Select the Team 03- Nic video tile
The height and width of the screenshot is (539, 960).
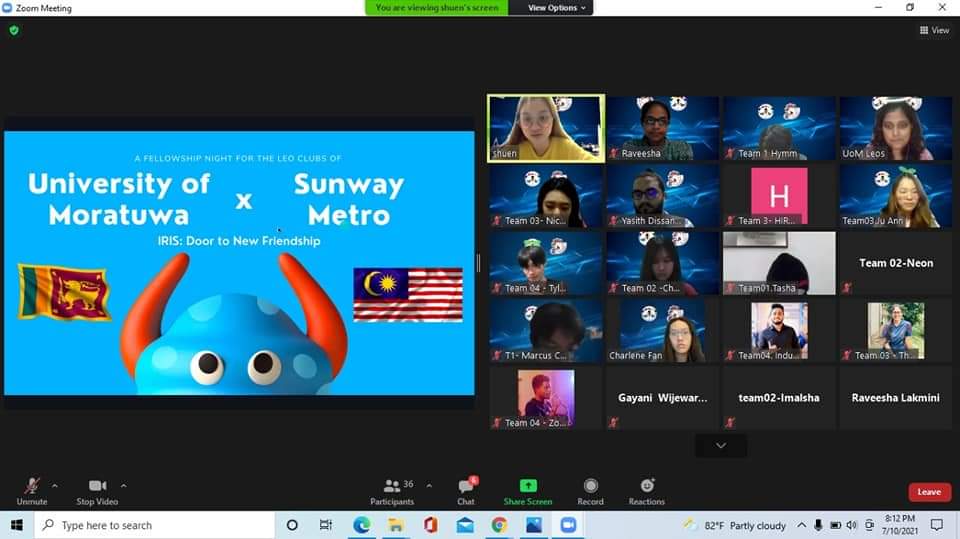(546, 195)
